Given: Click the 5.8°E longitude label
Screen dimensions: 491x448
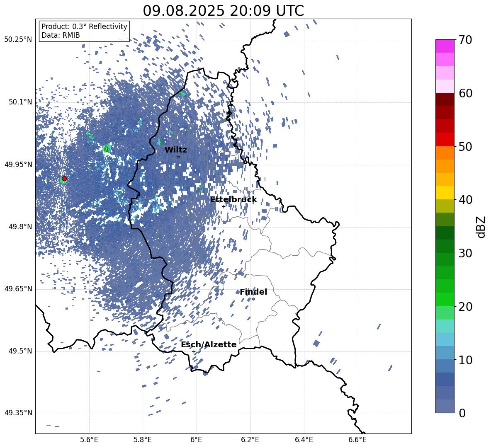Looking at the screenshot, I should 143,440.
